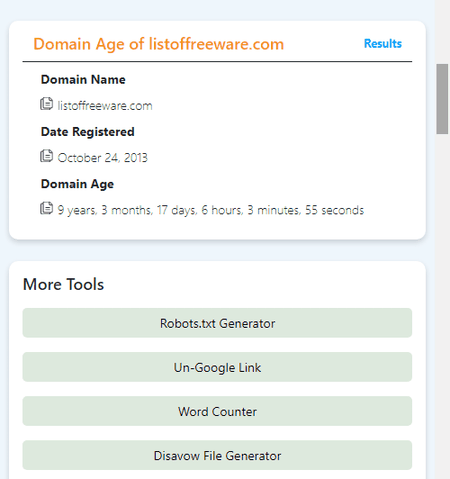Click the More Tools heading
This screenshot has height=479, width=450.
click(63, 284)
